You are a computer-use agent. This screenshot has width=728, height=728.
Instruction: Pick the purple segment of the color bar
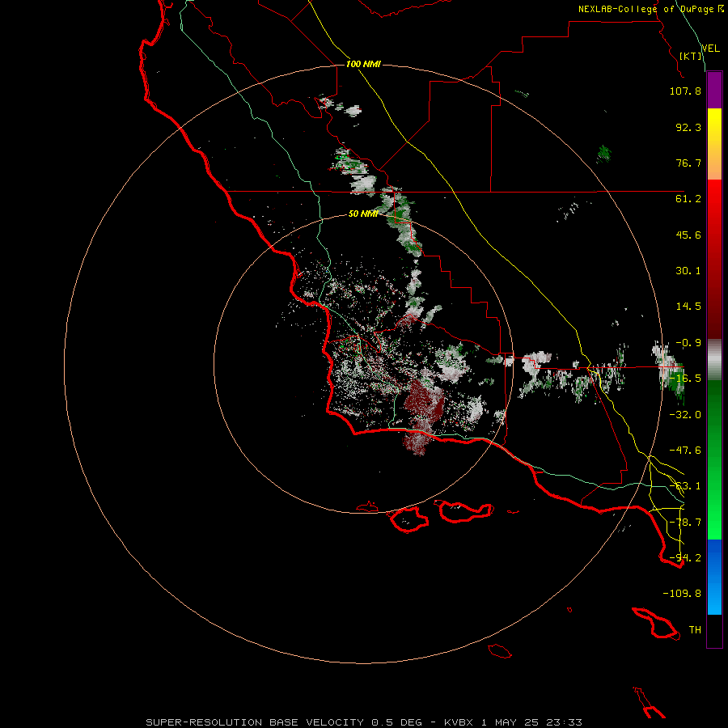pos(714,91)
